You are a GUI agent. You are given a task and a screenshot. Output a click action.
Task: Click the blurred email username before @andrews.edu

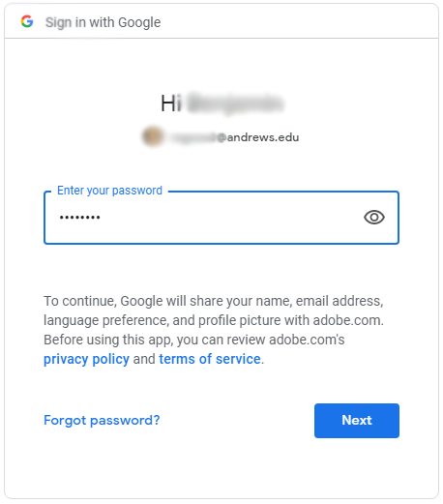pyautogui.click(x=192, y=137)
